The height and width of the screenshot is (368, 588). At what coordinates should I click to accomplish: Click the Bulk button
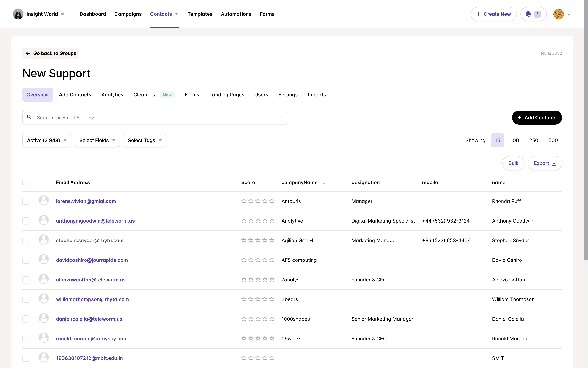pos(513,163)
